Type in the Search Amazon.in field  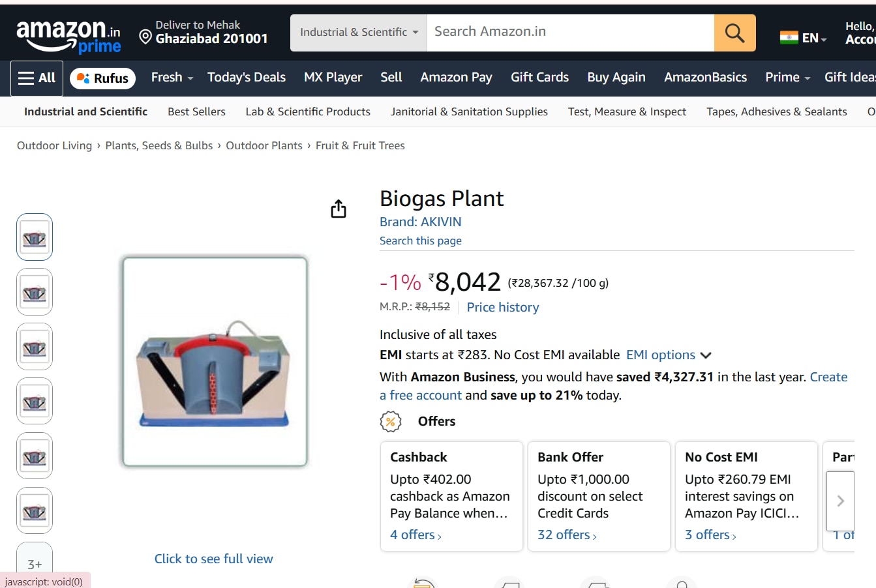point(570,33)
